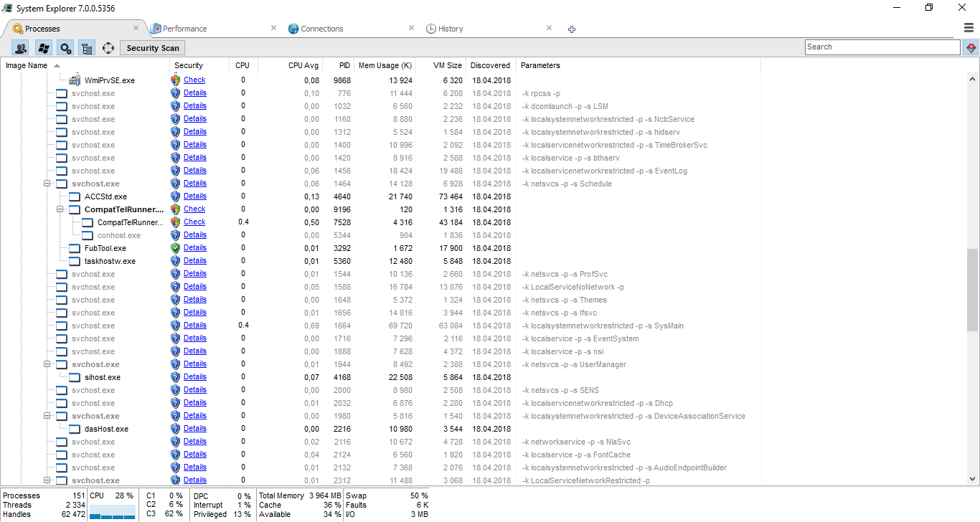Image resolution: width=980 pixels, height=522 pixels.
Task: Open the Check link for PID 9196
Action: point(194,209)
